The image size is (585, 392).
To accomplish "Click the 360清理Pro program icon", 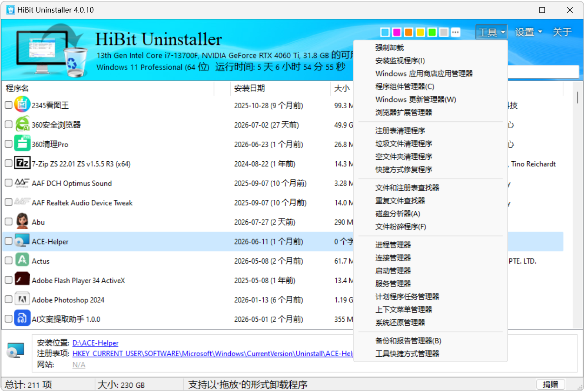I will tap(22, 143).
